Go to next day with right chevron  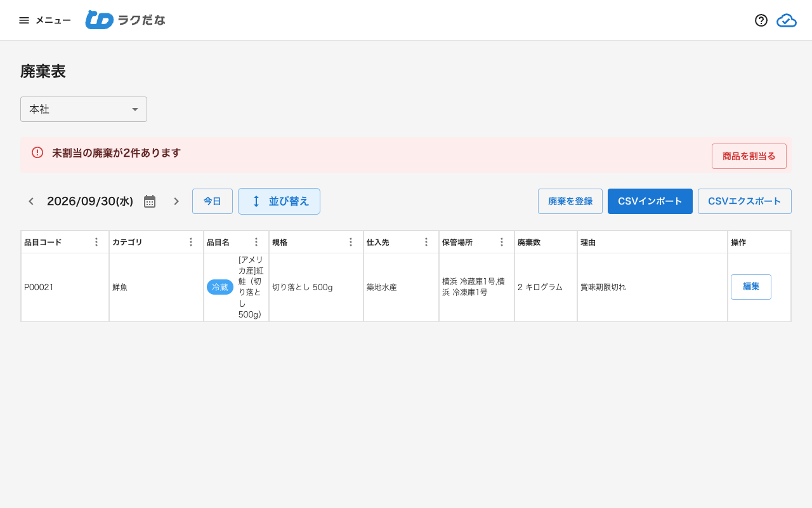coord(176,201)
